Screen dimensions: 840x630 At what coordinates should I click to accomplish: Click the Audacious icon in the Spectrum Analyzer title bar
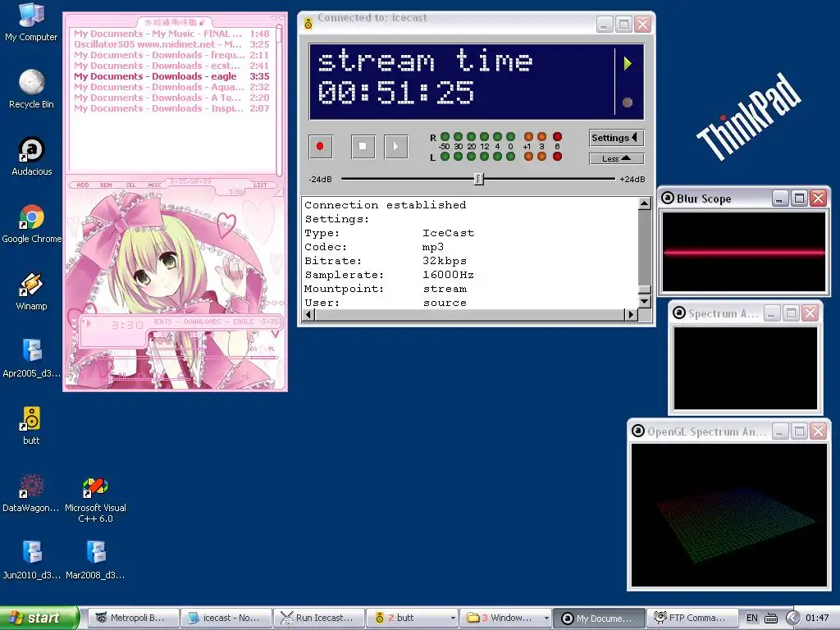(678, 313)
